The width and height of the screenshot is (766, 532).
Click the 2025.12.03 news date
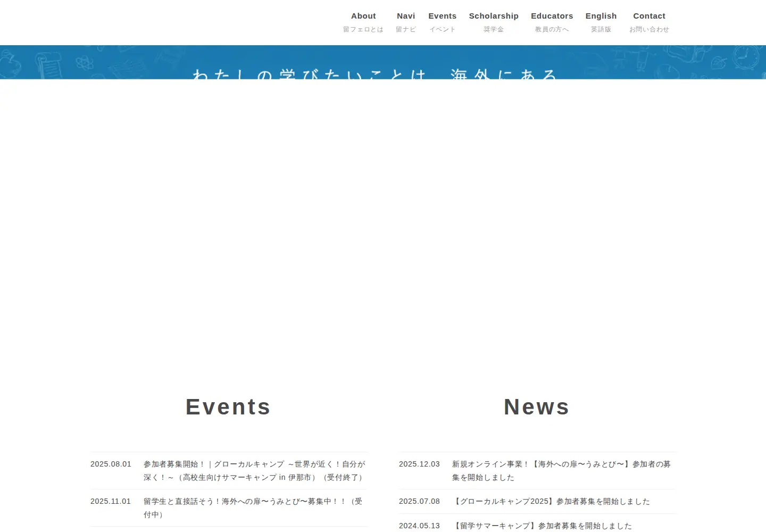click(419, 464)
